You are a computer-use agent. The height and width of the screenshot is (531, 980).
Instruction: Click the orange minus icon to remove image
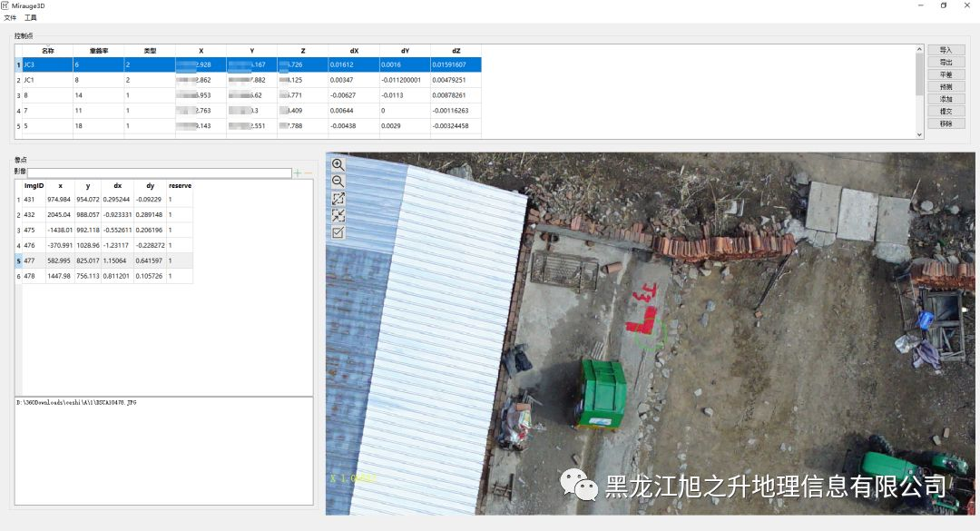308,172
